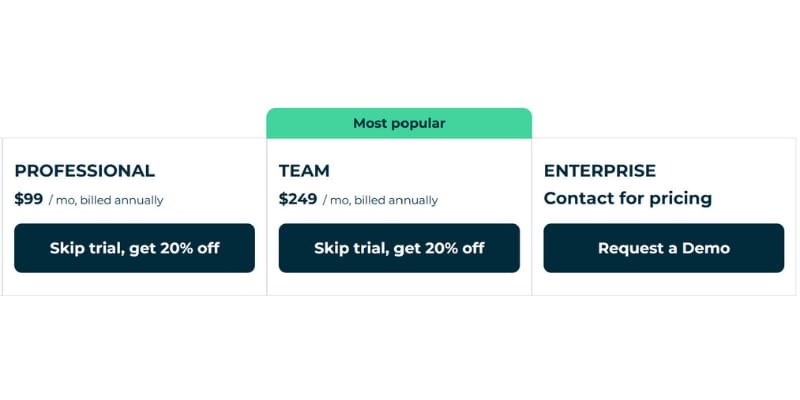
Task: Click the word Demo on Enterprise's button
Action: coord(706,248)
